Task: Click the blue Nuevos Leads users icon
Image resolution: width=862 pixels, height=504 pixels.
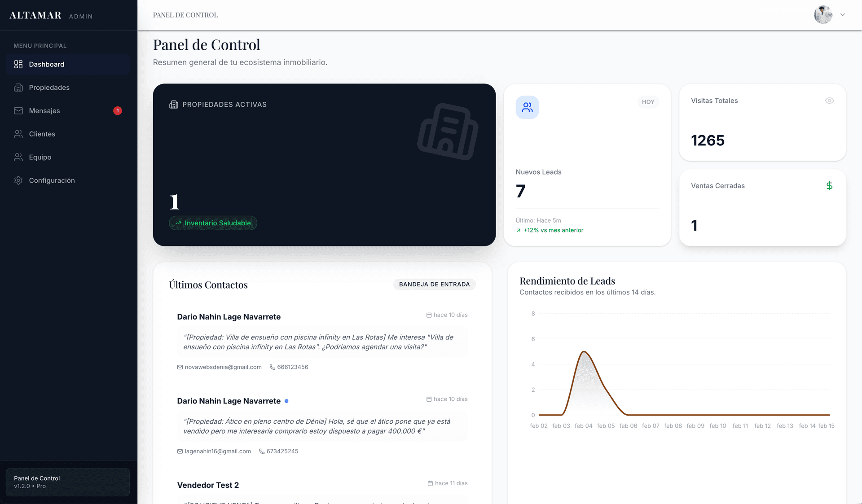Action: point(527,107)
